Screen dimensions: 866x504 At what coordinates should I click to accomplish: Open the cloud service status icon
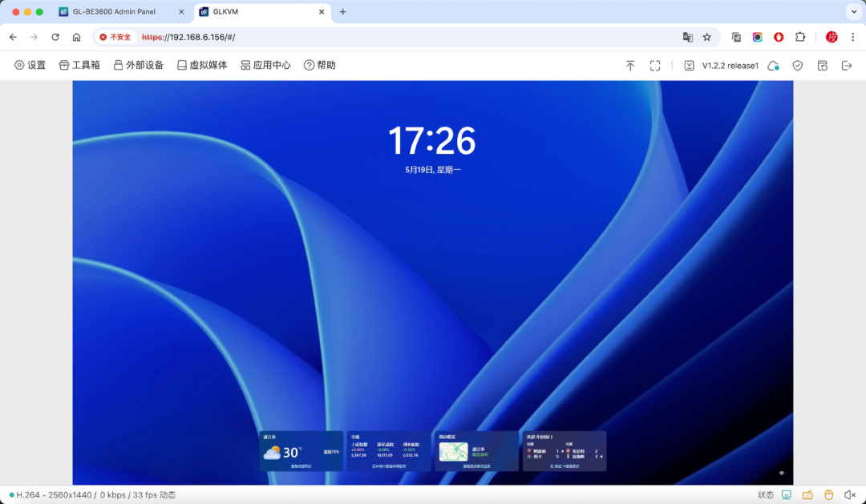[773, 66]
